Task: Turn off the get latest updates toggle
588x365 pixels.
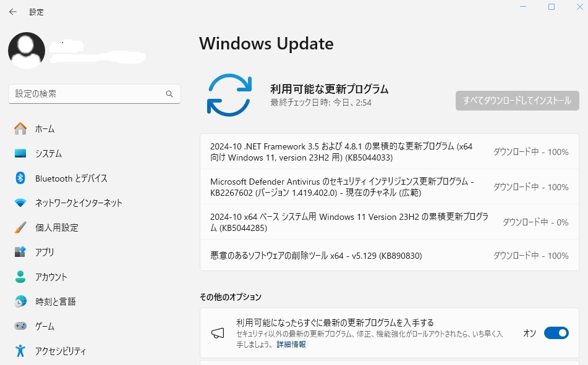Action: [556, 334]
